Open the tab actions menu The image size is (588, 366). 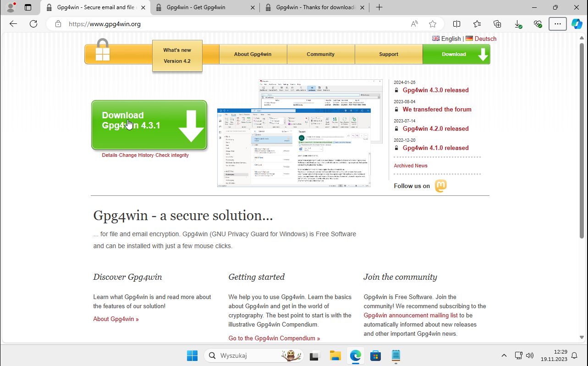28,7
